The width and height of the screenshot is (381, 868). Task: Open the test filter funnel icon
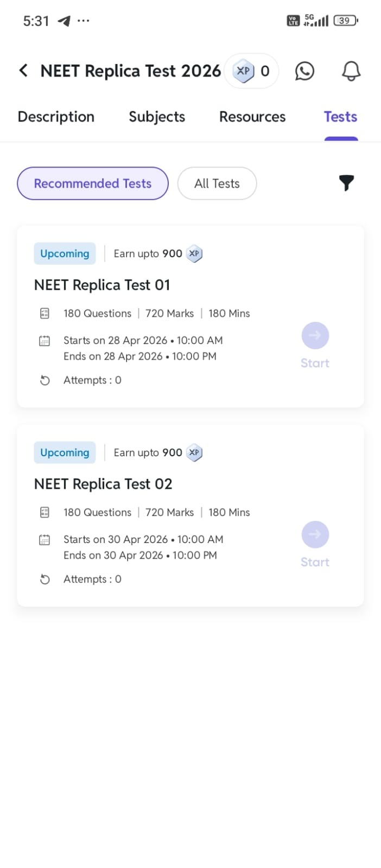(x=346, y=183)
